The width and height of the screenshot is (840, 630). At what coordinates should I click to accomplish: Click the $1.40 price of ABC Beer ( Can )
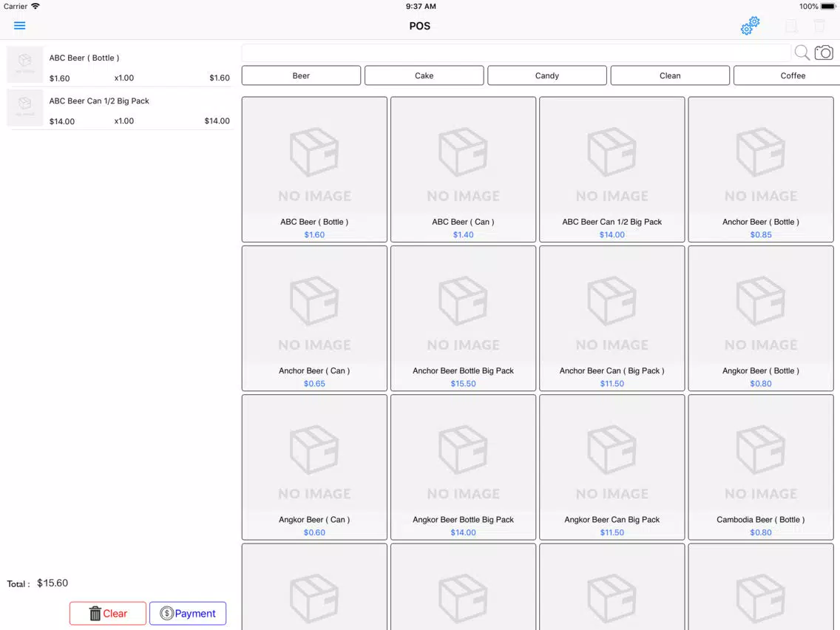click(464, 234)
